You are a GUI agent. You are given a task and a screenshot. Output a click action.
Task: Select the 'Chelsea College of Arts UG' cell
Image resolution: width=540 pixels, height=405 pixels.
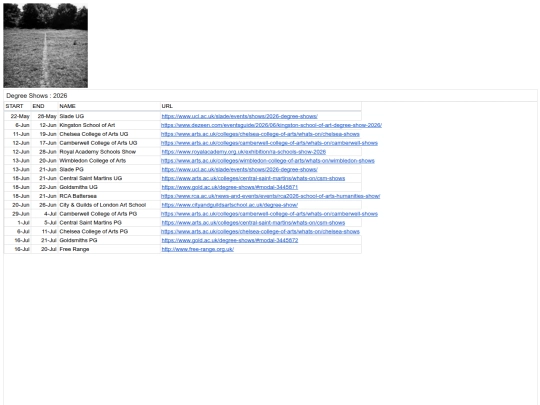pyautogui.click(x=109, y=134)
